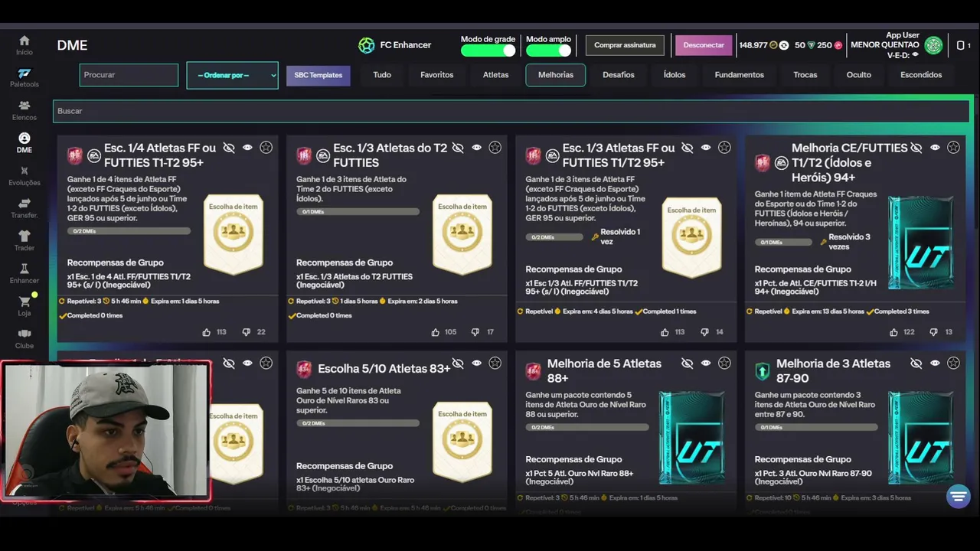This screenshot has width=980, height=551.
Task: Click the SBC Templates button
Action: coord(318,75)
